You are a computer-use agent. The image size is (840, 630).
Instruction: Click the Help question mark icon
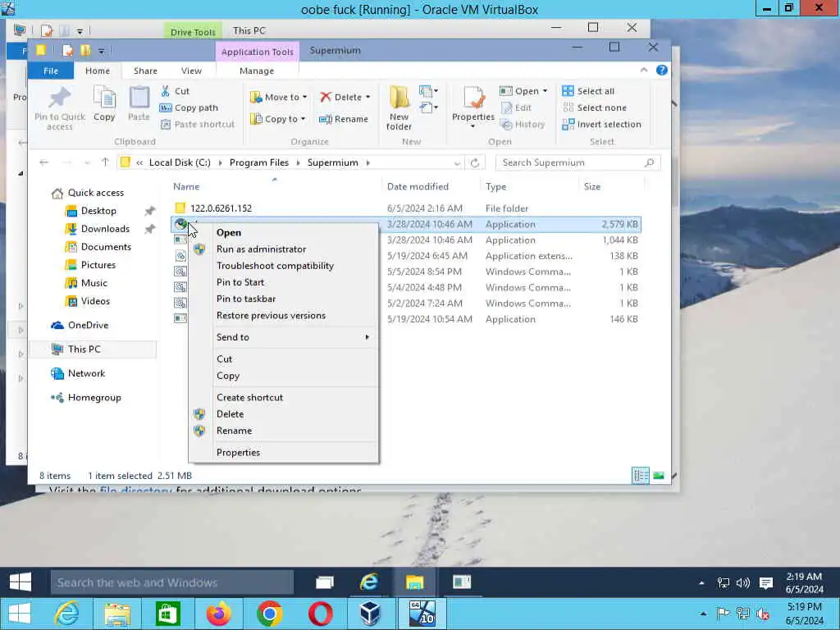pos(662,71)
